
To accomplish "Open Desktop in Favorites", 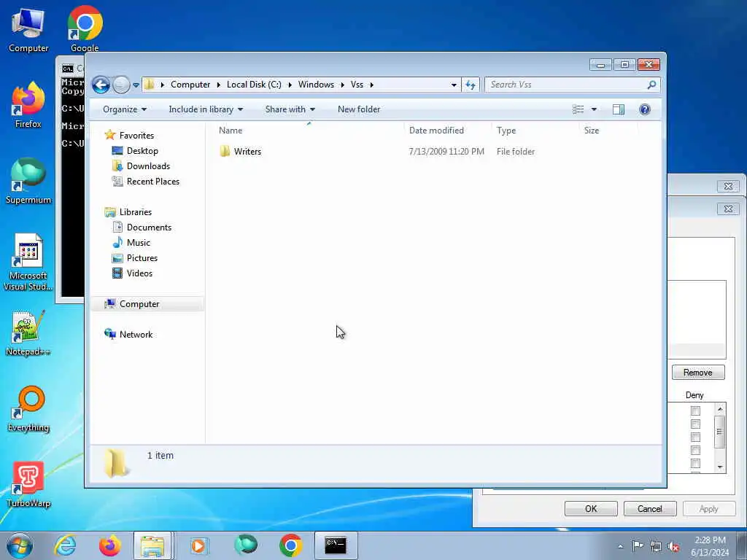I will pos(142,150).
